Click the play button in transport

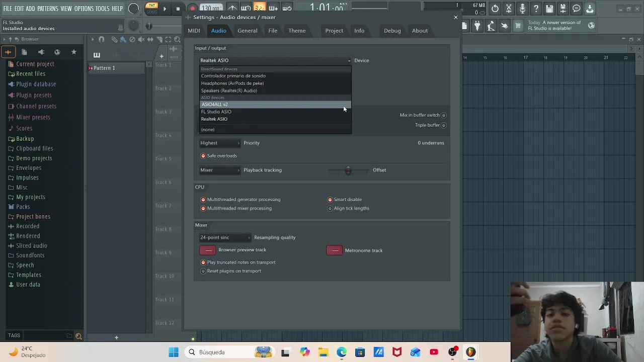(x=165, y=9)
